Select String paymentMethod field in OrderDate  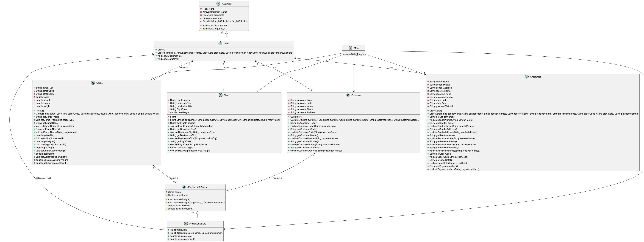[441, 106]
